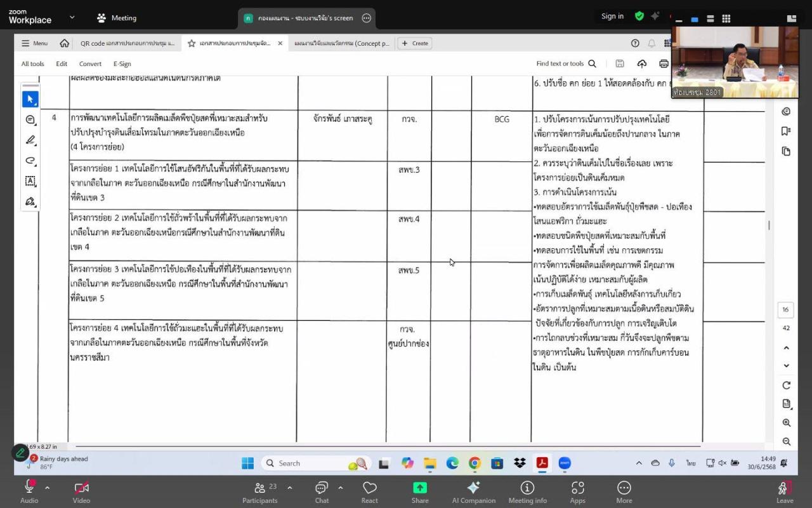Open Zoom Apps
The image size is (812, 508).
point(577,491)
